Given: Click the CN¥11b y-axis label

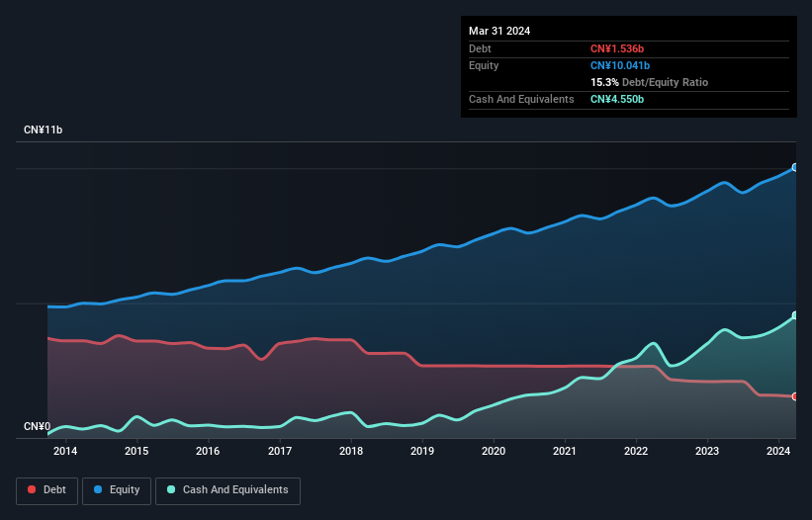Looking at the screenshot, I should (43, 130).
